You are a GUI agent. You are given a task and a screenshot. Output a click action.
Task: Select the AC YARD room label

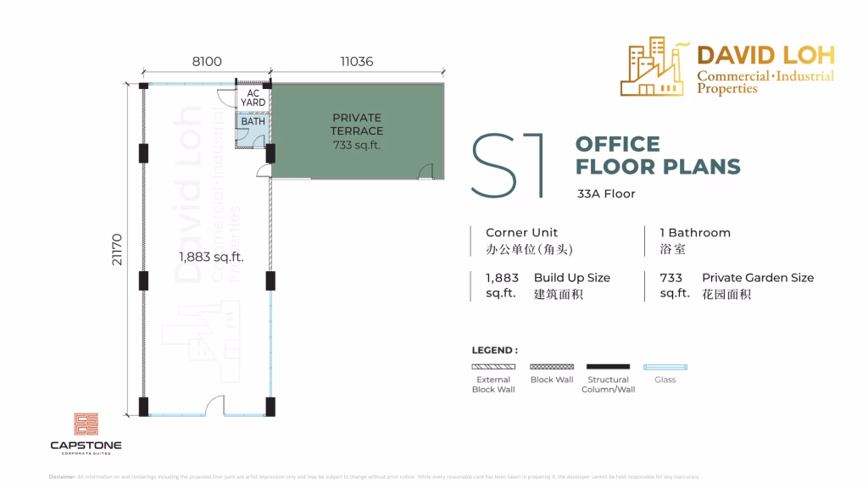(253, 97)
